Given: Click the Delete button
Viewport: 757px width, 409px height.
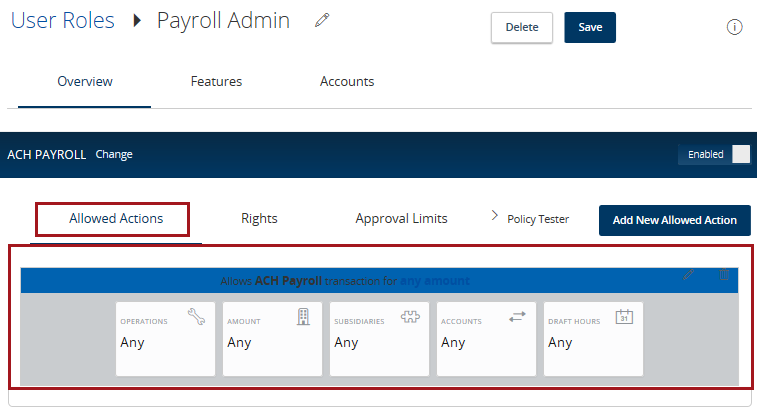Looking at the screenshot, I should (522, 28).
